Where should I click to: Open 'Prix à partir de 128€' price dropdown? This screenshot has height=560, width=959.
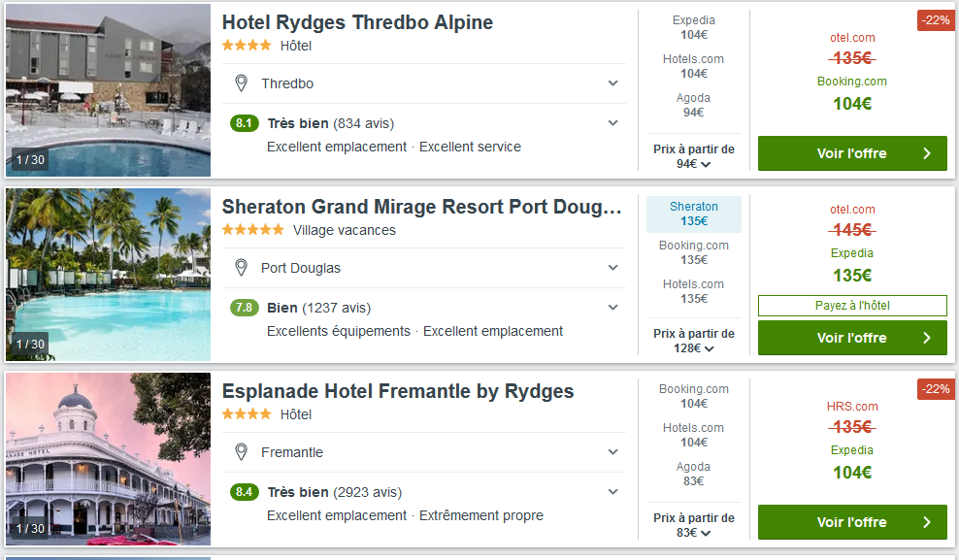[693, 341]
